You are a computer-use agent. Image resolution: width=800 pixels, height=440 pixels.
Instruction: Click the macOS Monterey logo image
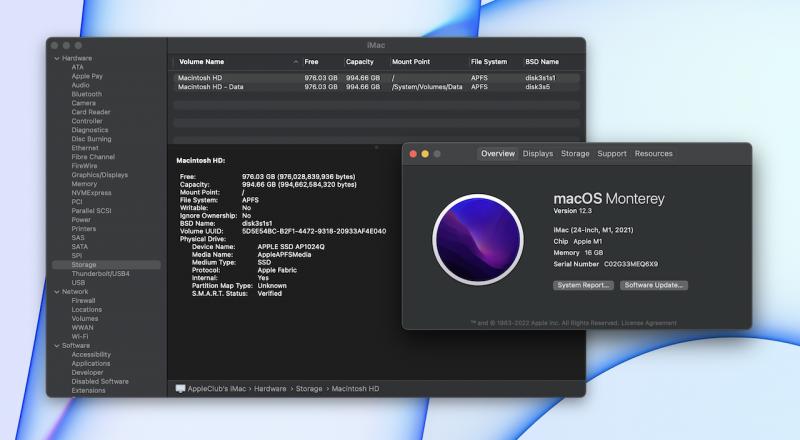tap(478, 239)
